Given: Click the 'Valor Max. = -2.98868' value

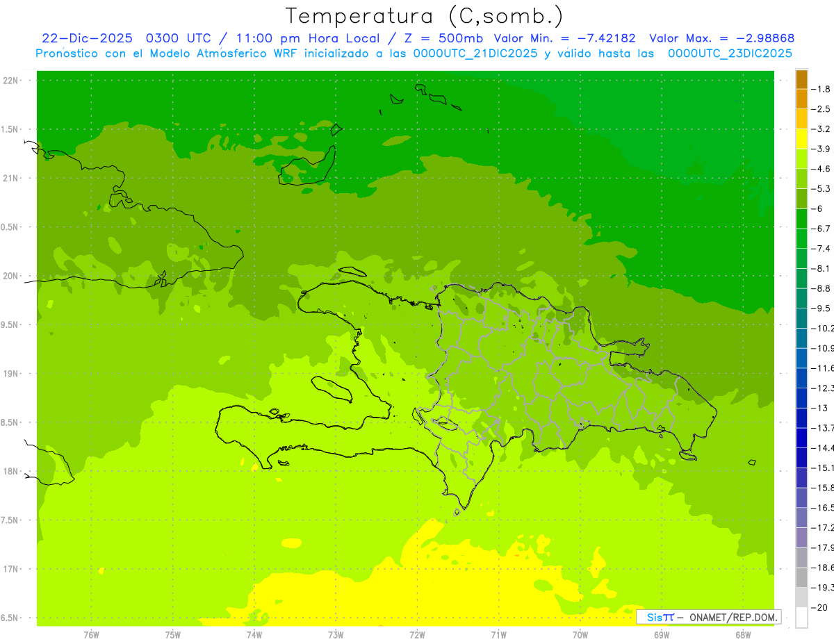Looking at the screenshot, I should [x=721, y=38].
